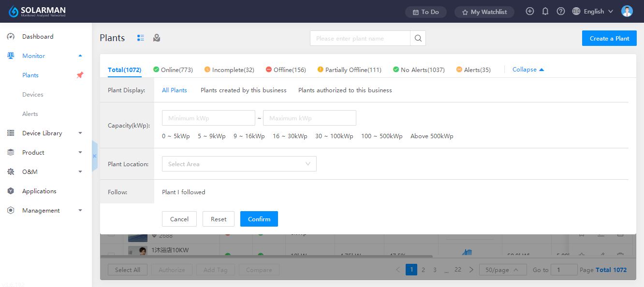Select 5 ~ 9kWp capacity range
644x287 pixels.
[x=212, y=136]
